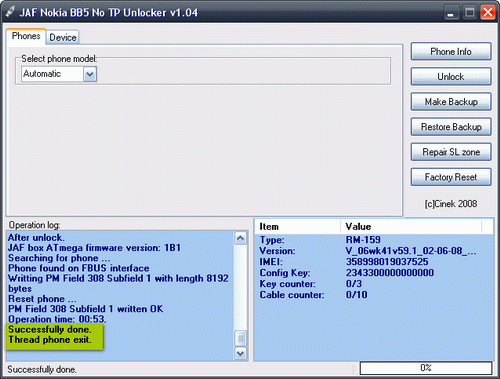Maximize the JAF Unlocker window
Screen dimensions: 500x379
click(470, 13)
